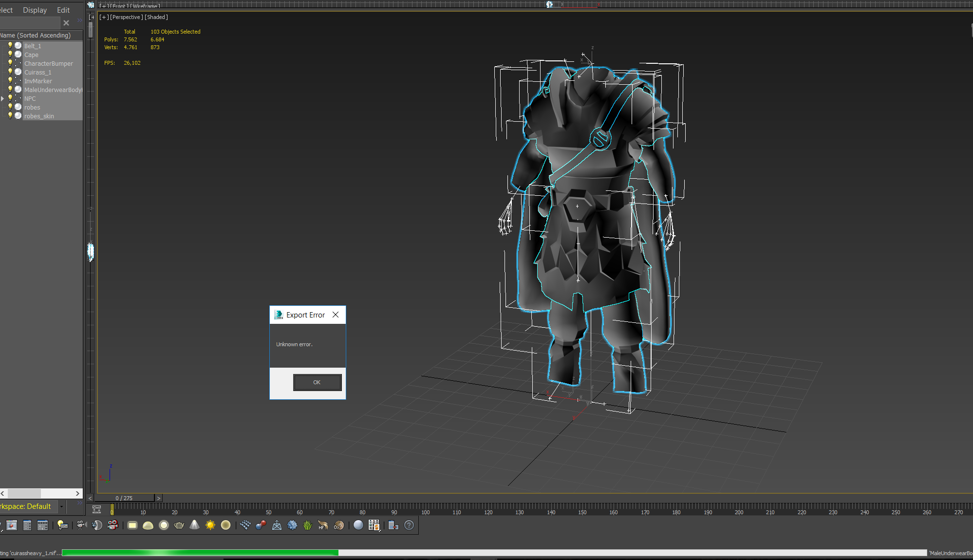Toggle visibility bulb of robes_skin
The height and width of the screenshot is (560, 973).
pos(10,115)
